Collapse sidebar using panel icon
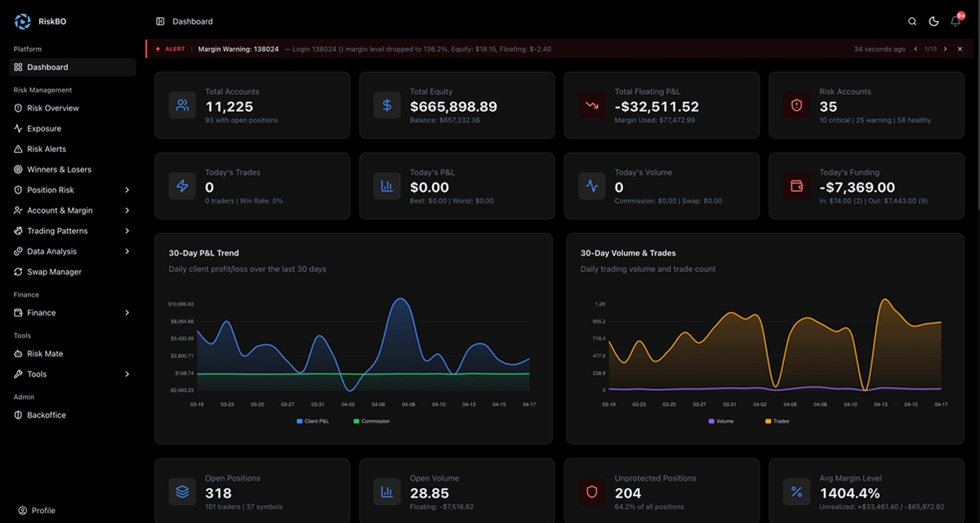The image size is (980, 523). coord(160,21)
